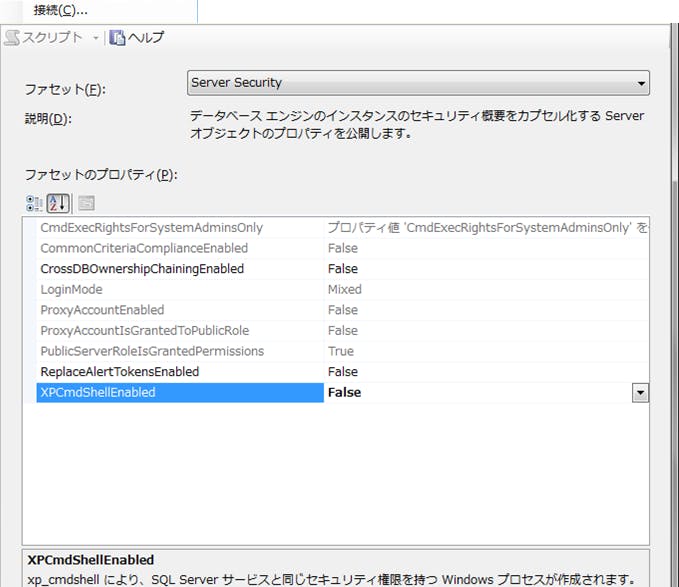Select the CommonCriteriaComplianceEnabled property row
Screen dimensions: 679x587
point(144,248)
